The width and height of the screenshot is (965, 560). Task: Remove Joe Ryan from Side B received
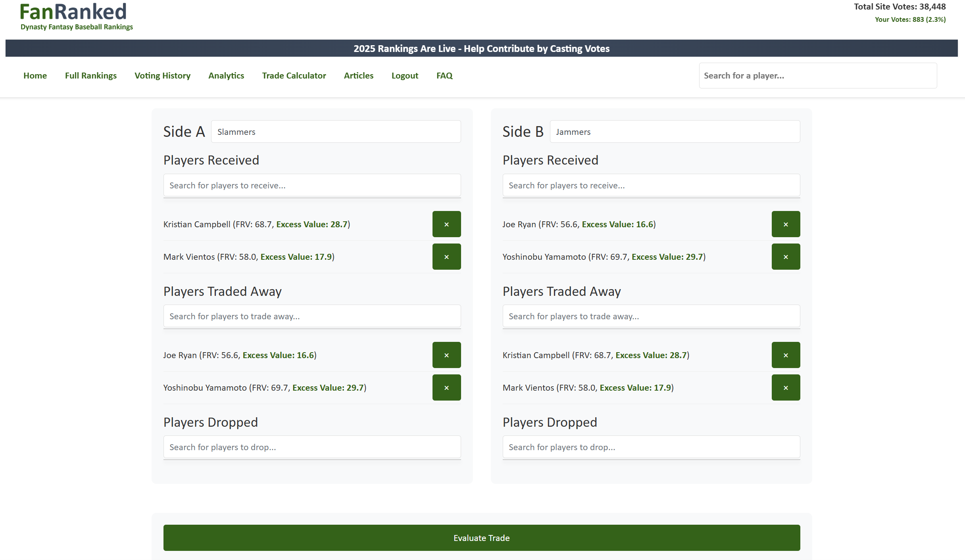pyautogui.click(x=786, y=224)
